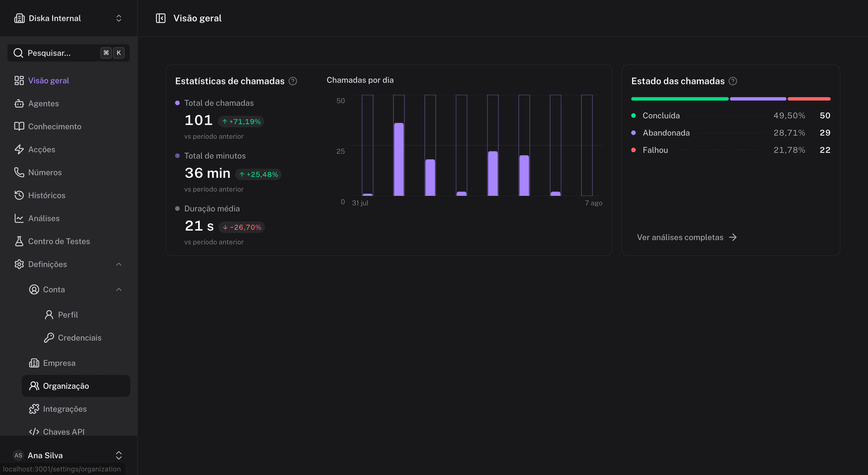Click the AS avatar for Ana Silva
Screen dimensions: 868x475
click(x=18, y=455)
